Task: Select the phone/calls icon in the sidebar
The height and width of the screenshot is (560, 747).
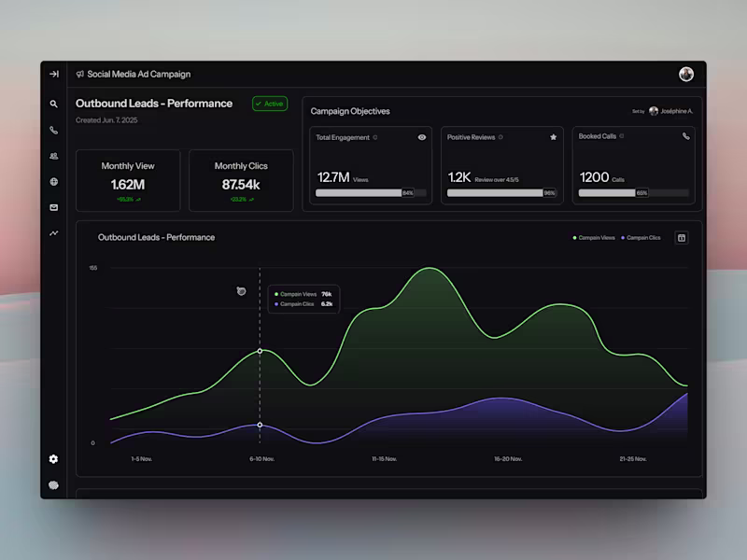Action: [x=53, y=130]
